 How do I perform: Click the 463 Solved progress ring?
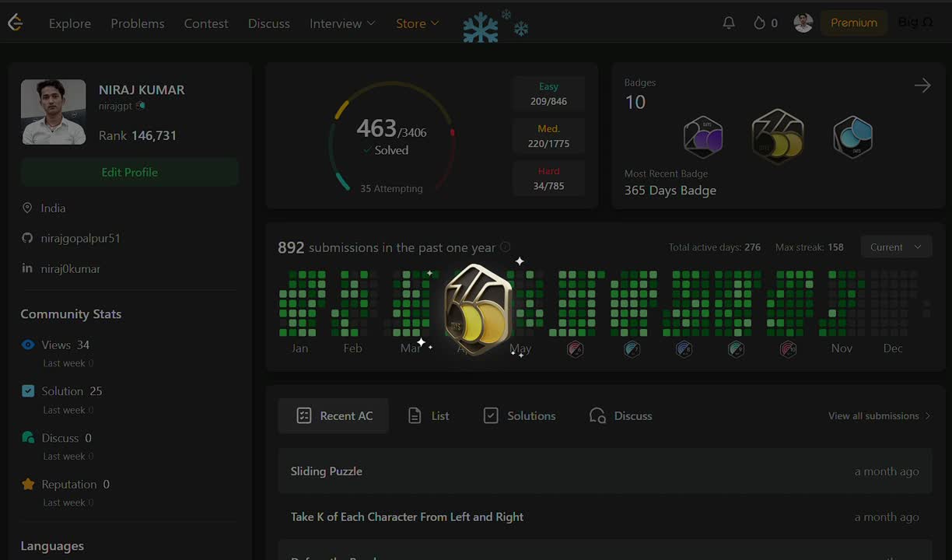(x=391, y=137)
